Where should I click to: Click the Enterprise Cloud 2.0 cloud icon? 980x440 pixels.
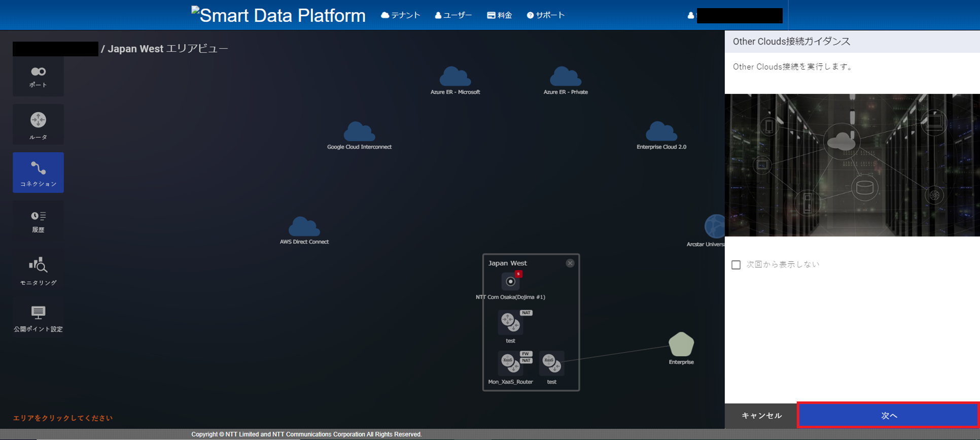point(661,132)
